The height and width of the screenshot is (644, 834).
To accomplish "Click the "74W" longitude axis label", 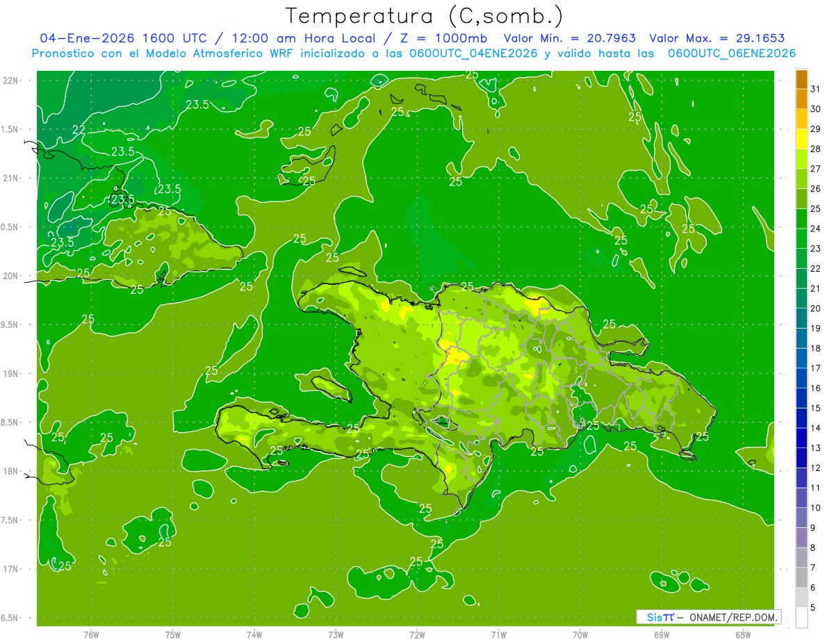I will 254,634.
